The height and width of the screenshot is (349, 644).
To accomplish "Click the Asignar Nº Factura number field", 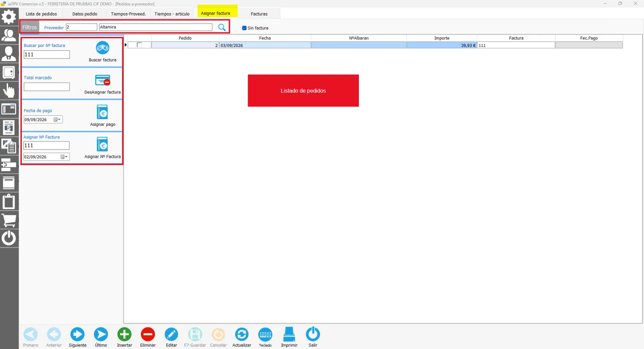I will coord(47,146).
